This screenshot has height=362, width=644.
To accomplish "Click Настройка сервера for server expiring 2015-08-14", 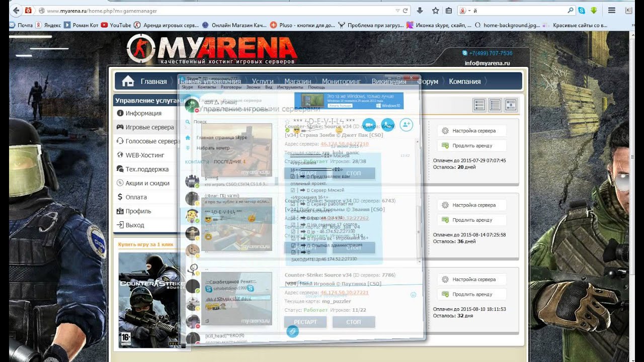I will tap(471, 205).
